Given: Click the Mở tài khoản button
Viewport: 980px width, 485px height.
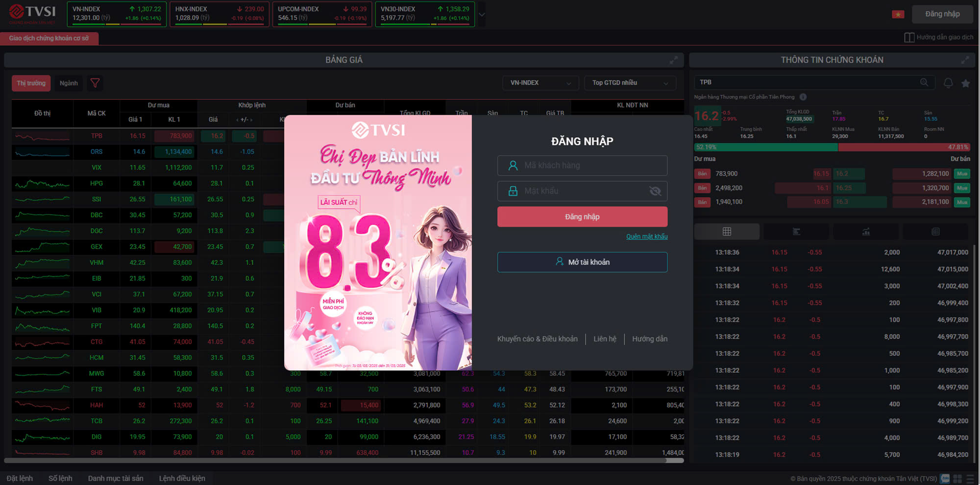Looking at the screenshot, I should pos(582,262).
